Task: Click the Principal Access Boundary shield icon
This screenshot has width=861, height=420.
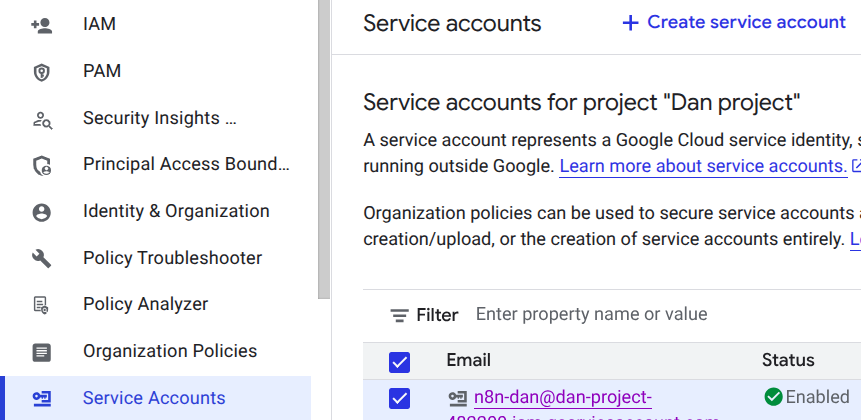Action: pos(41,165)
